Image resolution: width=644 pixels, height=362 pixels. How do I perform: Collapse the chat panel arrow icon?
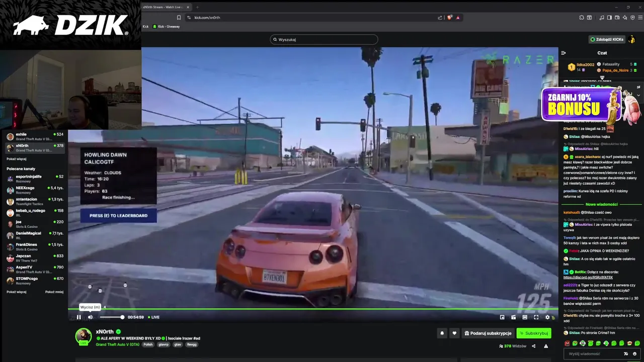(563, 53)
